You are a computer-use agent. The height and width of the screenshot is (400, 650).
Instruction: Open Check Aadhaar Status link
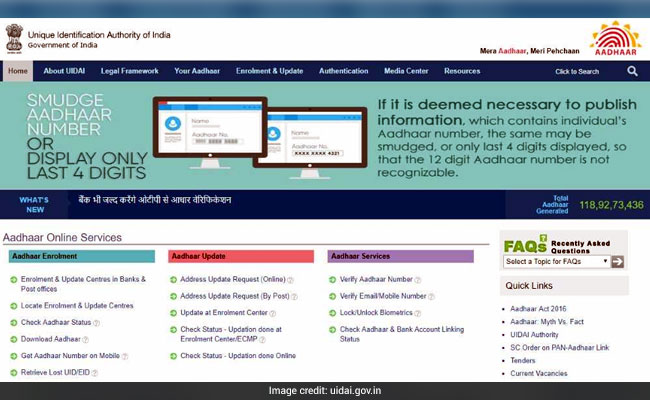point(56,322)
